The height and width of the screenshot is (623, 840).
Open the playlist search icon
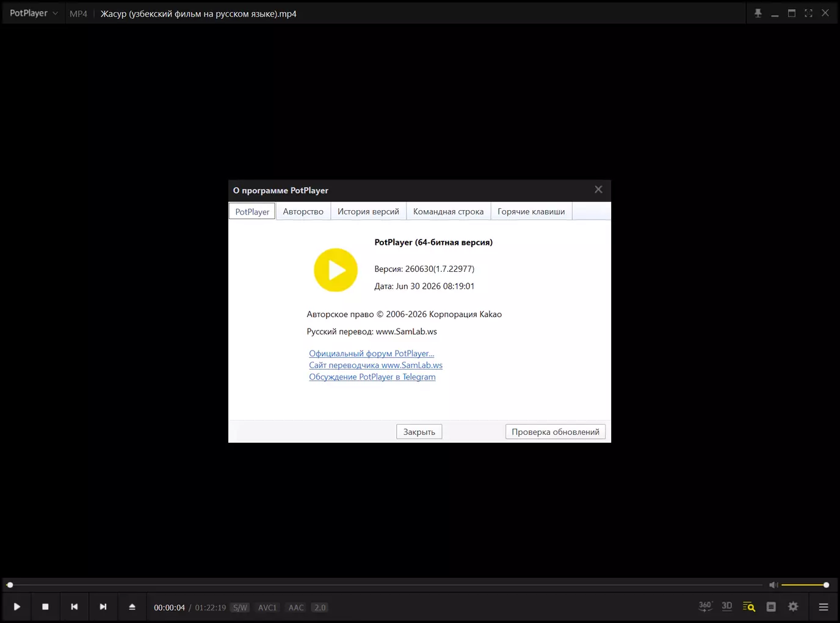click(749, 607)
